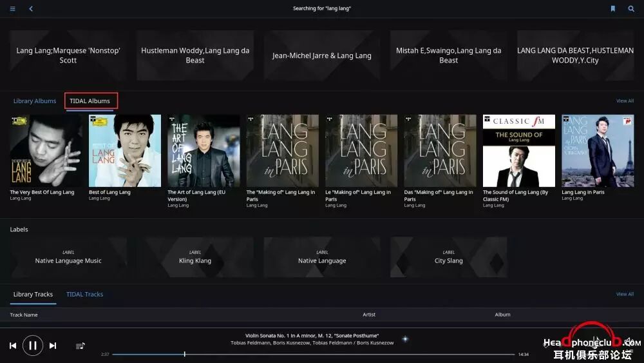Open search with the magnifier icon

click(x=631, y=8)
